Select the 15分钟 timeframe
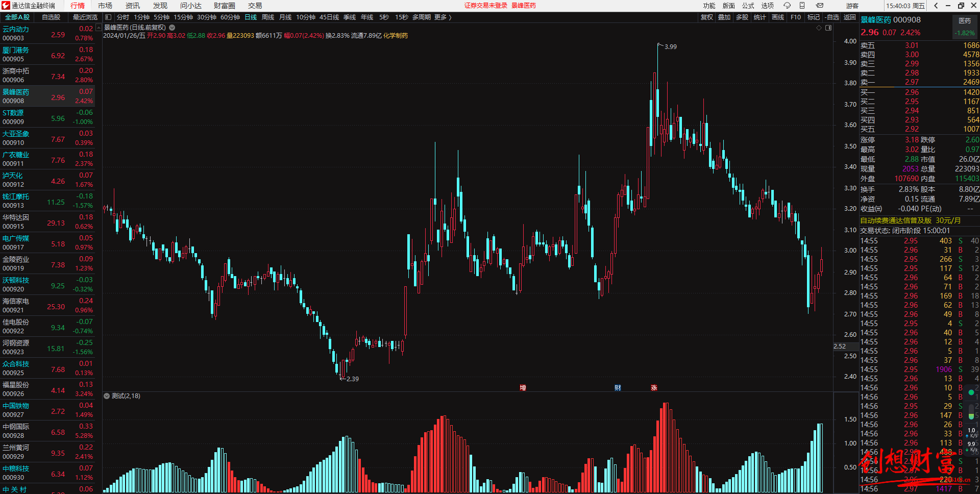980x494 pixels. coord(183,17)
